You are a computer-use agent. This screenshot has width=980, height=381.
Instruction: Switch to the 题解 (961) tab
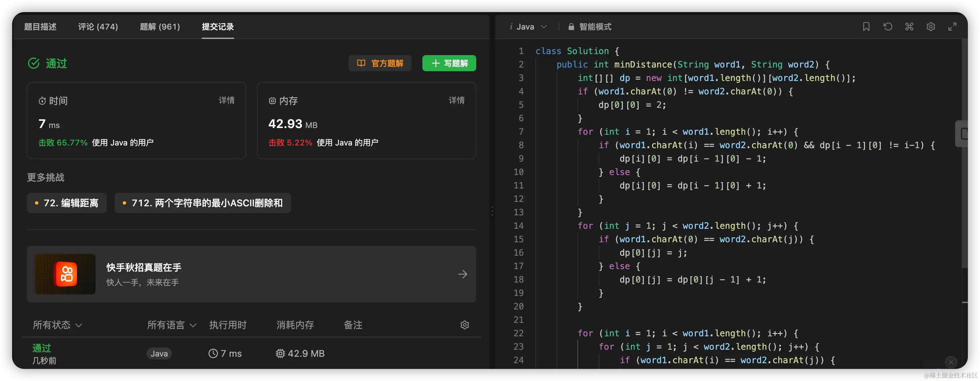point(160,27)
